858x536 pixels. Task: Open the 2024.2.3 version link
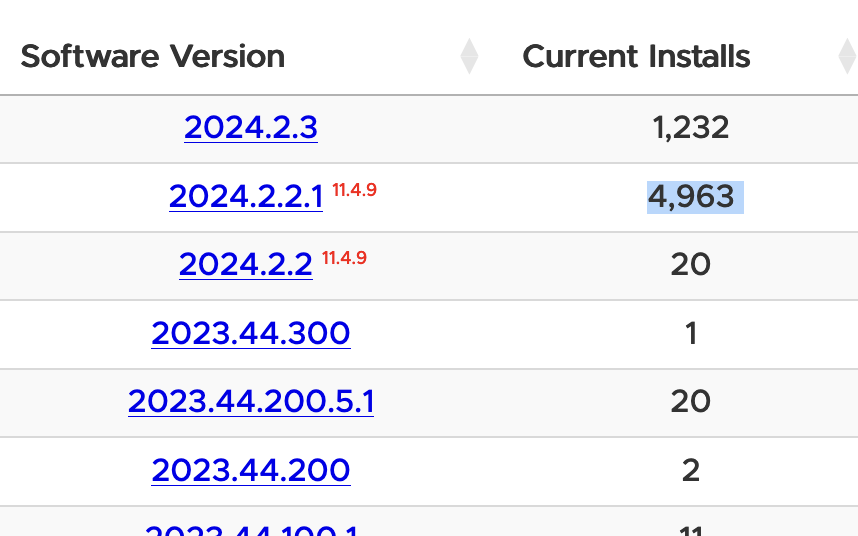point(251,128)
